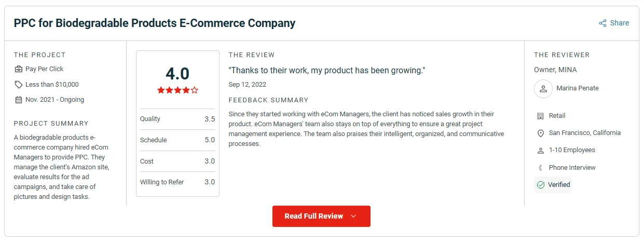This screenshot has width=644, height=242.
Task: Click the red star rating row
Action: 177,90
